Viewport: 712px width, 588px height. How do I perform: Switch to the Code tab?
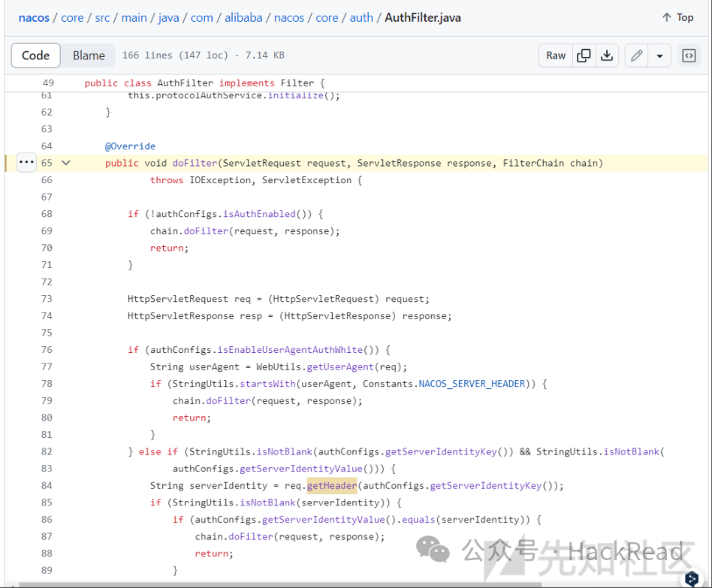pyautogui.click(x=36, y=56)
